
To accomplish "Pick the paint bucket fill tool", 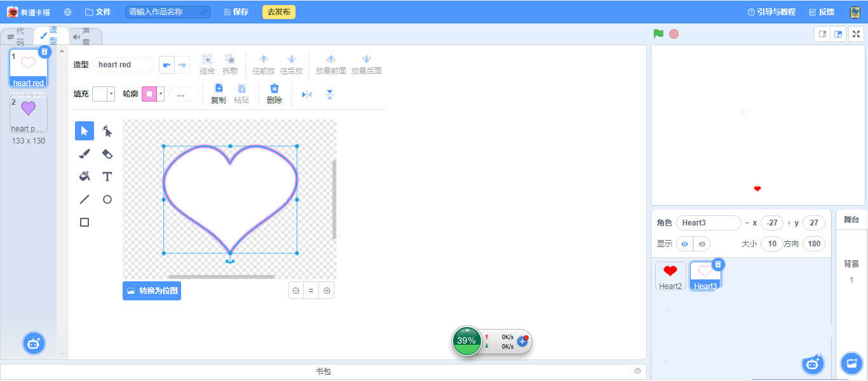I will [x=85, y=177].
